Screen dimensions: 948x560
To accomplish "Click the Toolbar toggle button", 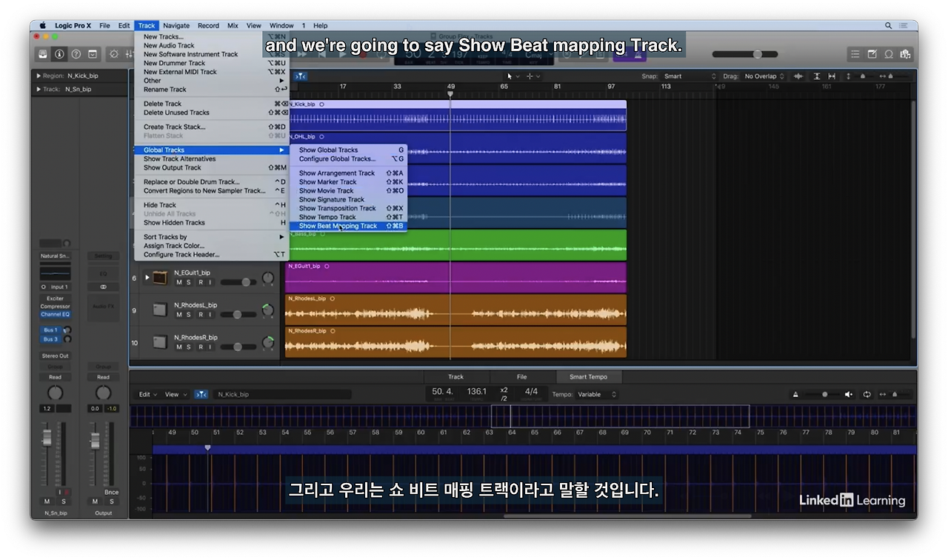I will 93,54.
